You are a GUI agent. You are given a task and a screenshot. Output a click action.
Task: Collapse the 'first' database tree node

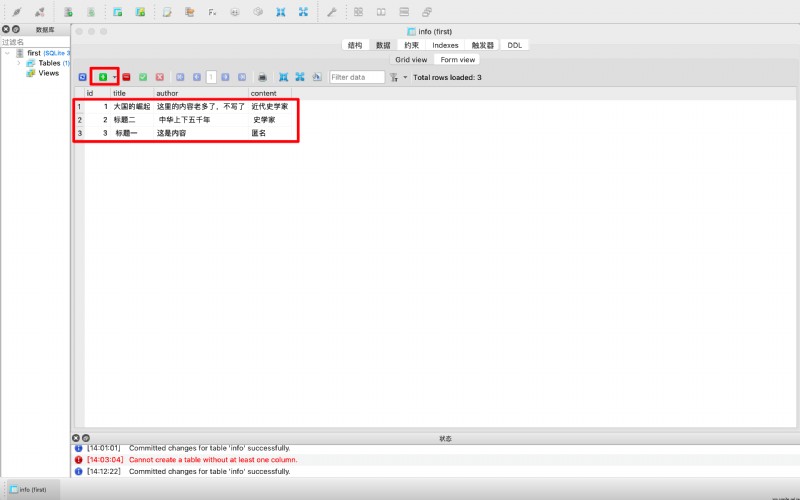coord(7,53)
